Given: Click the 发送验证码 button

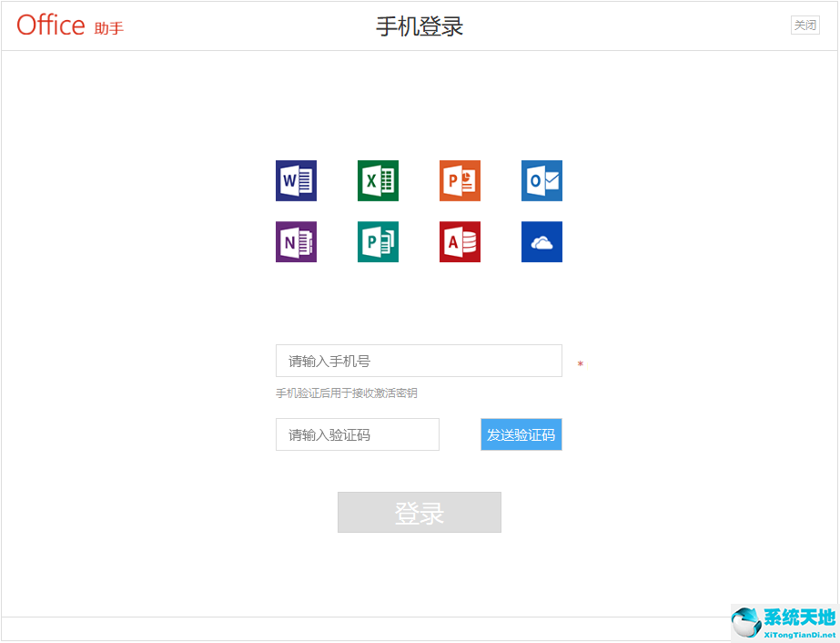Looking at the screenshot, I should pyautogui.click(x=521, y=434).
